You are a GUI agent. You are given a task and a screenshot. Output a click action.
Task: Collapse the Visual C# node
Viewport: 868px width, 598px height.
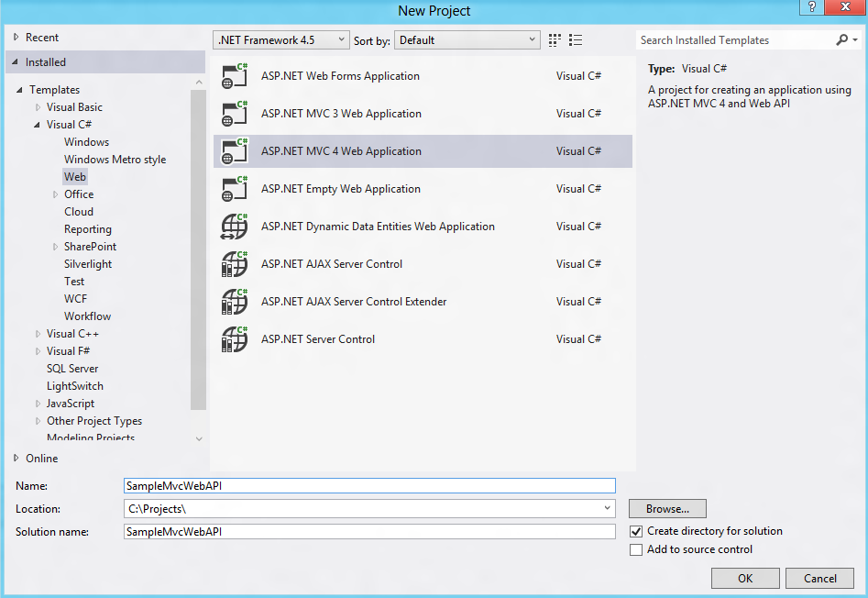pos(37,125)
